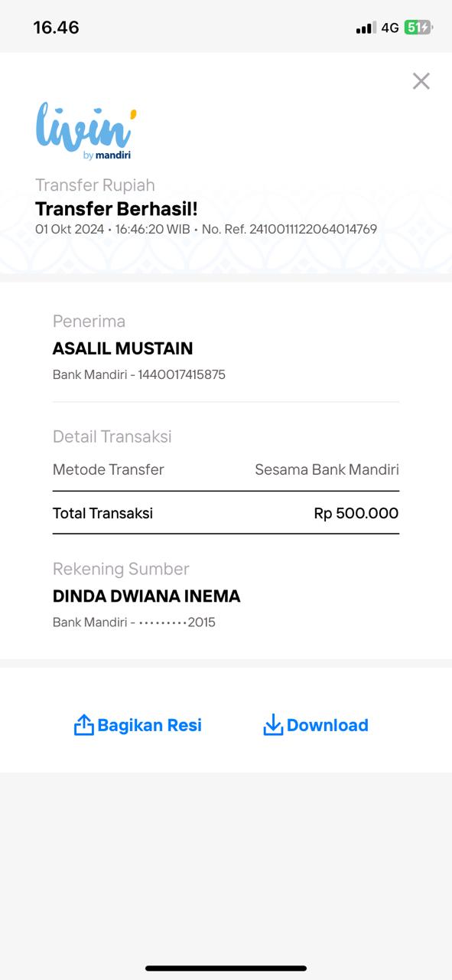The width and height of the screenshot is (452, 980).
Task: Select the source name DINDA DWIANA INEMA
Action: [x=147, y=596]
